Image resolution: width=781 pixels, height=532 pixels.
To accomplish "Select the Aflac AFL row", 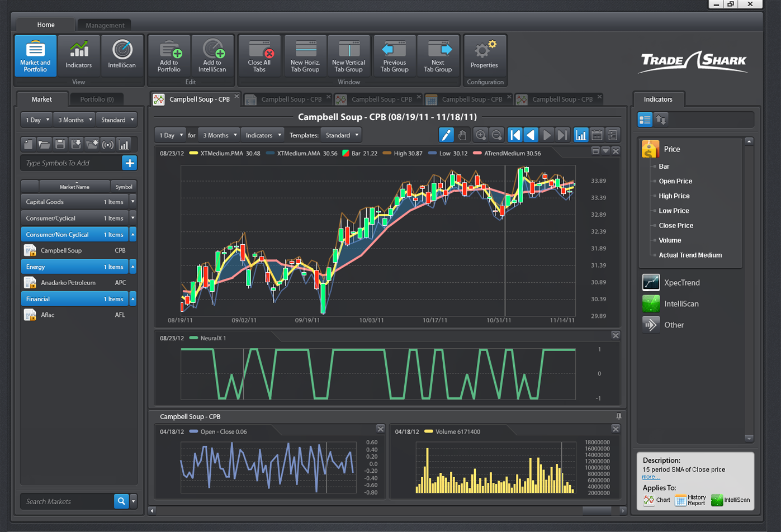I will (78, 315).
